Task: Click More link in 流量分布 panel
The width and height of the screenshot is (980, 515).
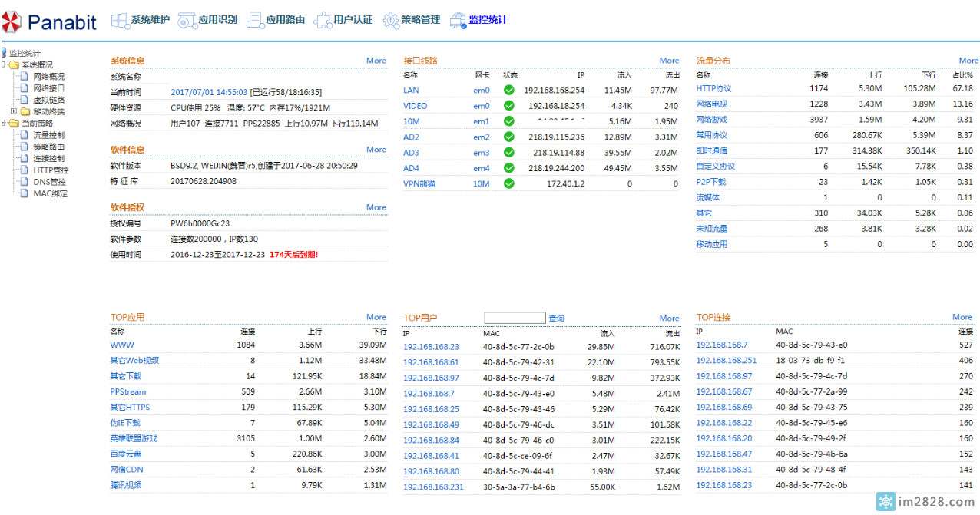Action: pos(968,61)
